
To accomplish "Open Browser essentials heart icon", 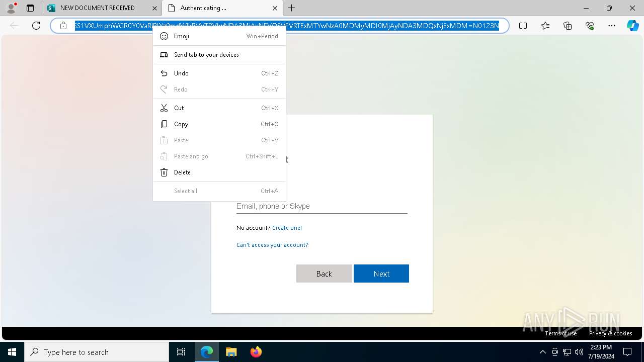I will pyautogui.click(x=590, y=26).
